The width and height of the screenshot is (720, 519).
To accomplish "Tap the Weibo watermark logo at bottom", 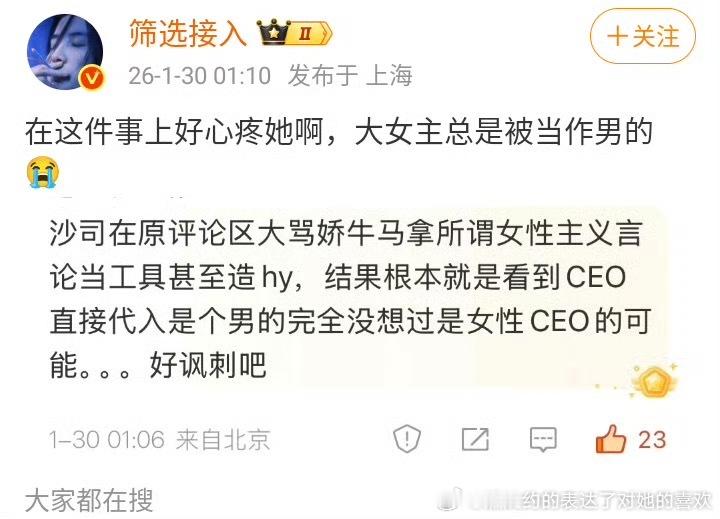I will point(449,499).
